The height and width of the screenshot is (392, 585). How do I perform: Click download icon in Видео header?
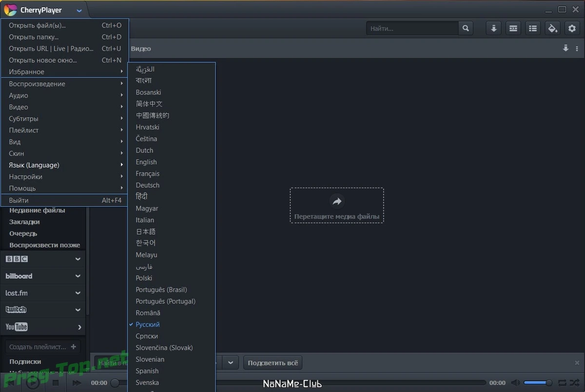[565, 48]
